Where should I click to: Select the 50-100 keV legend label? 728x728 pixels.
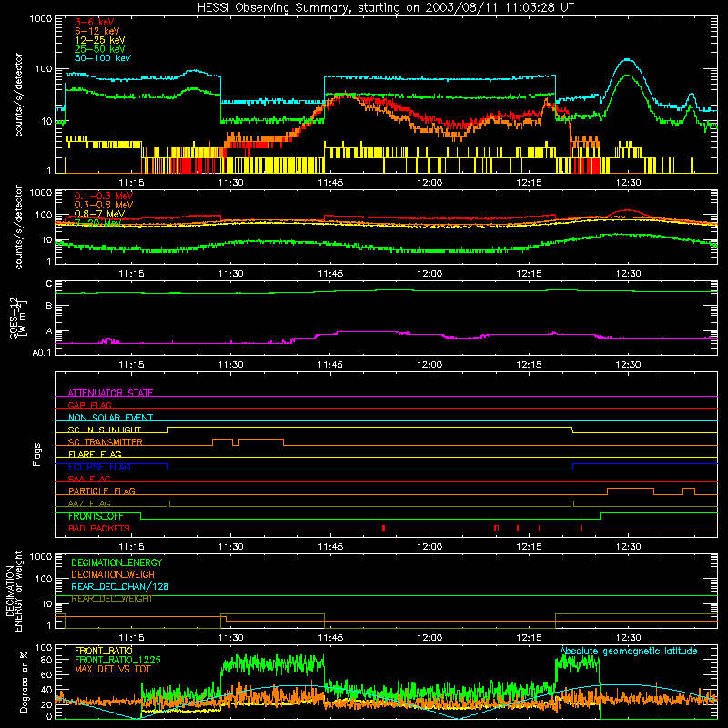(103, 58)
